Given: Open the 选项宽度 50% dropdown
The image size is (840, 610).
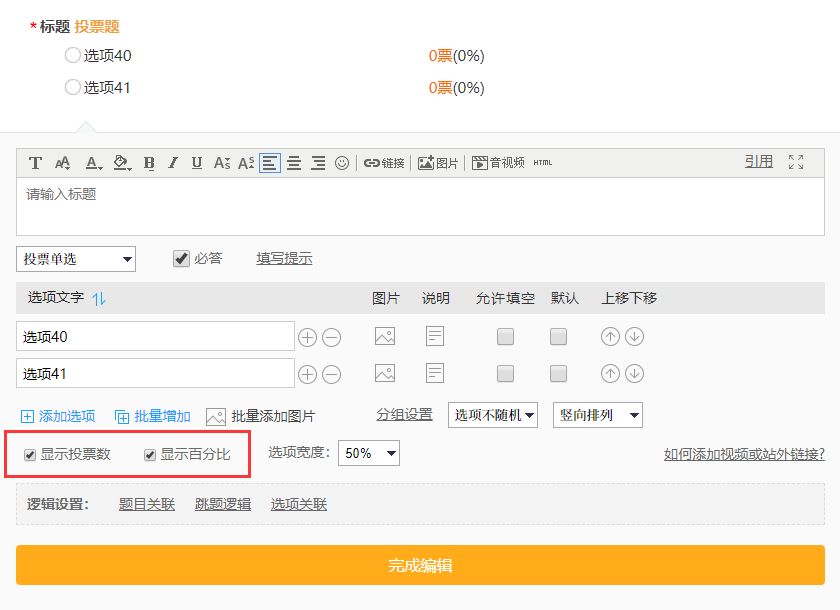Looking at the screenshot, I should [369, 453].
